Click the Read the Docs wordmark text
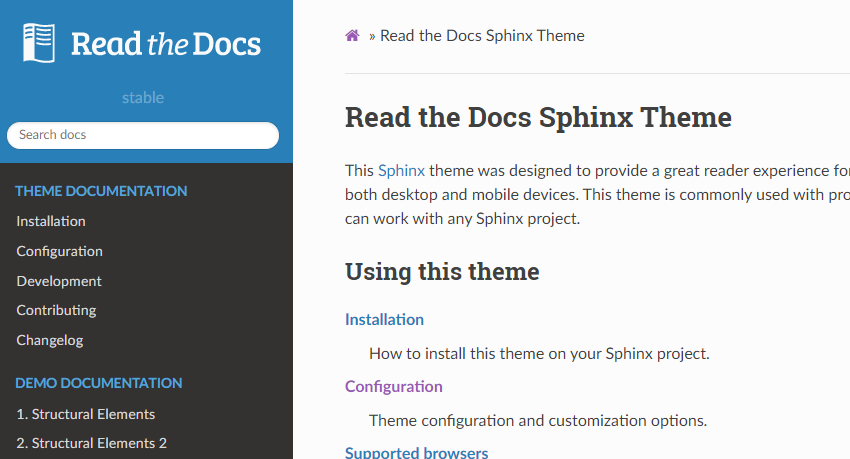 [x=166, y=44]
